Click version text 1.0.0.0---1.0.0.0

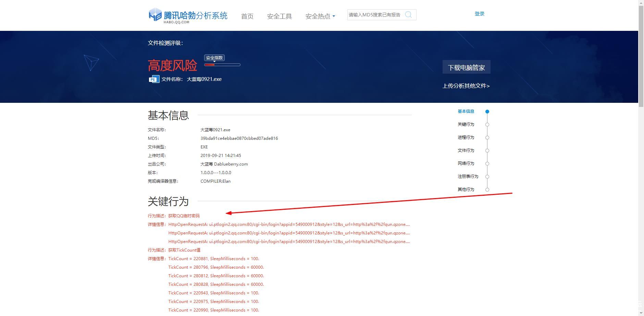tap(216, 173)
